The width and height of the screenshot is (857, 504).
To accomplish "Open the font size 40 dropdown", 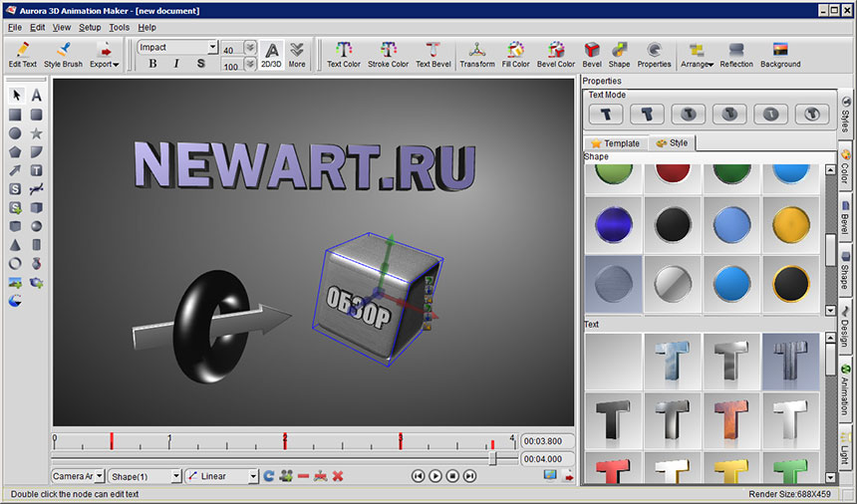I will tap(250, 48).
